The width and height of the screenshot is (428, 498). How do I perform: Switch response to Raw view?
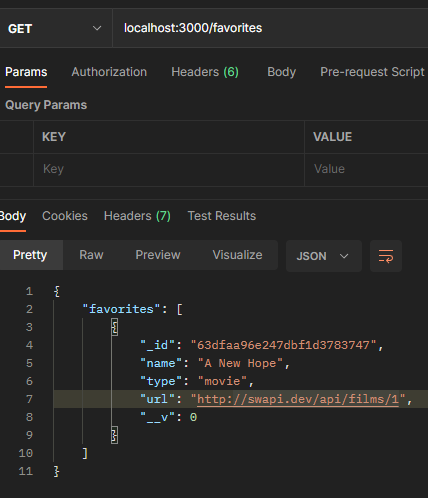[91, 255]
